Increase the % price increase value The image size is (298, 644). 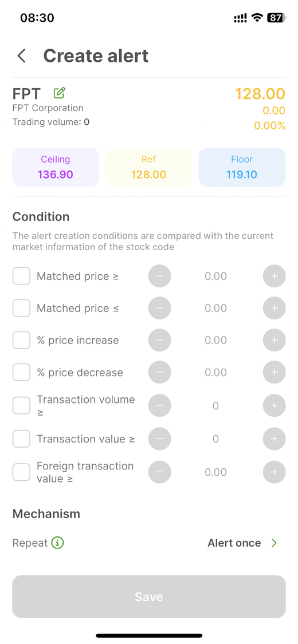tap(274, 340)
